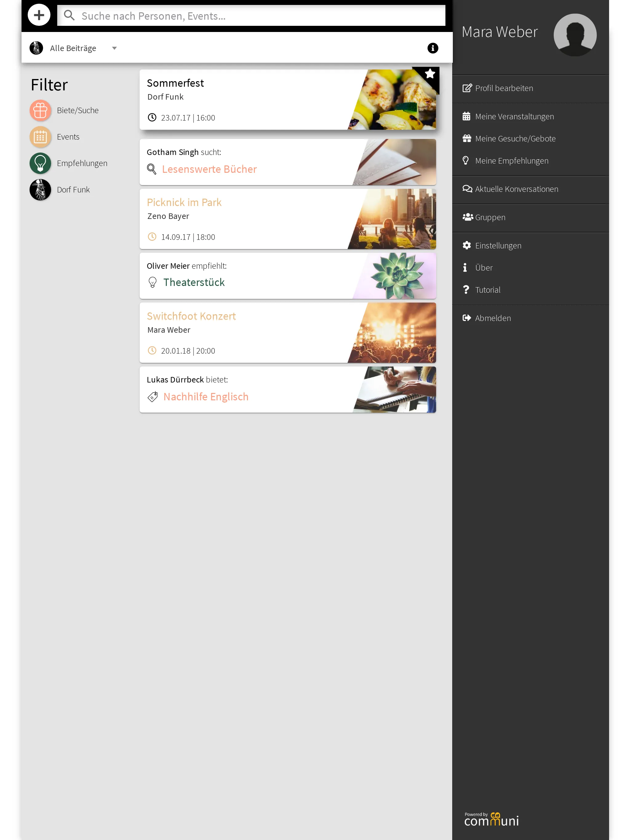Toggle the Empfehlungen lightbulb filter icon

click(40, 163)
